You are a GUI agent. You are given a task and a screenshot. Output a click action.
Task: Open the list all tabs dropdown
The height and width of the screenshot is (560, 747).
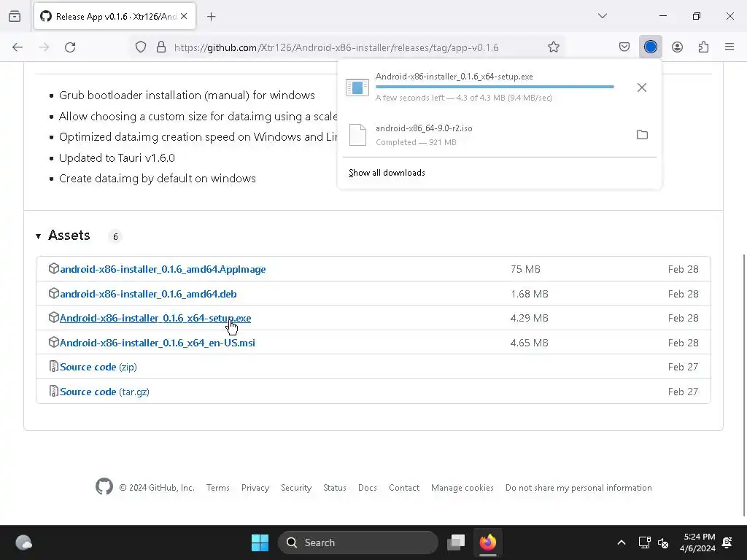[602, 16]
